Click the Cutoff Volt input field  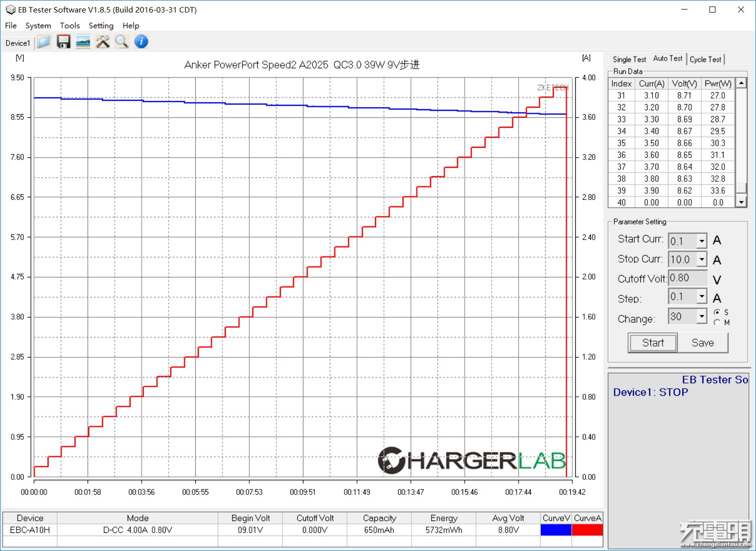click(x=688, y=278)
